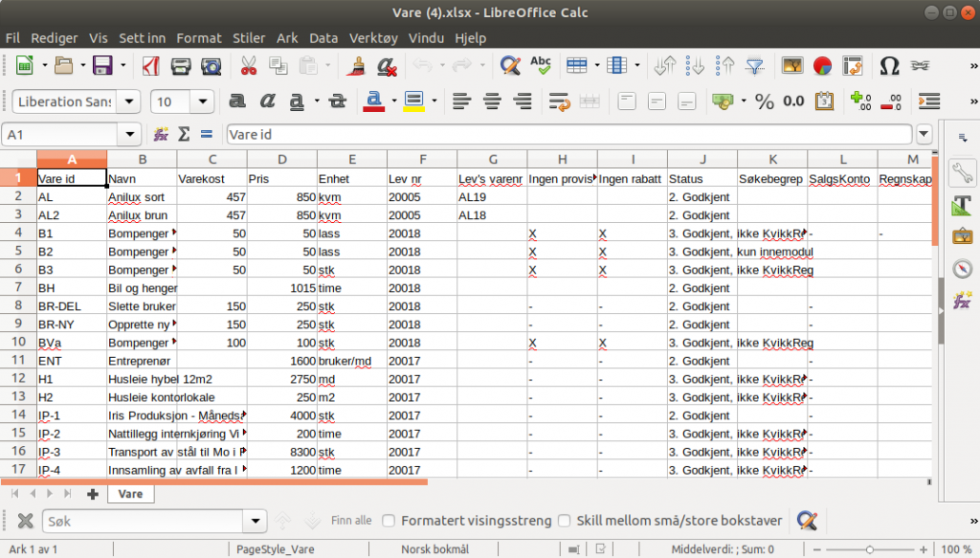The image size is (980, 558).
Task: Copy the selected cells
Action: (x=278, y=66)
